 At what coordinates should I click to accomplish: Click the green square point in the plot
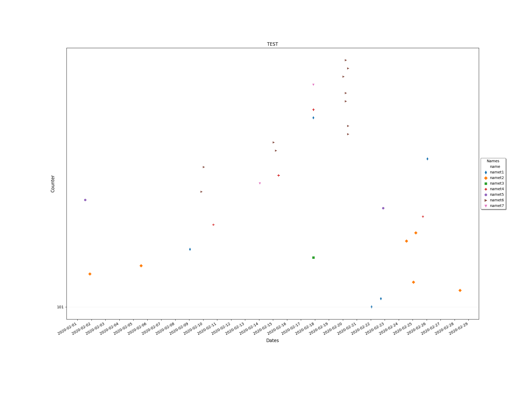click(313, 257)
